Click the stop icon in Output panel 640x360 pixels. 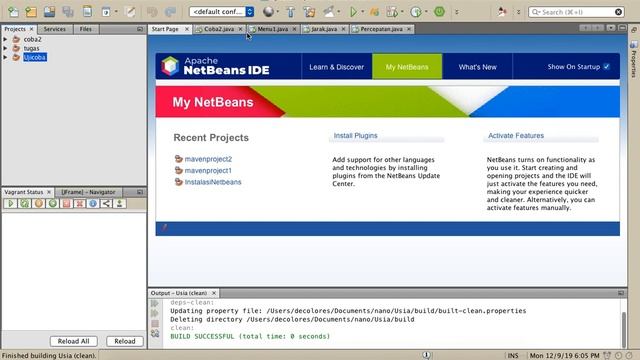155,324
